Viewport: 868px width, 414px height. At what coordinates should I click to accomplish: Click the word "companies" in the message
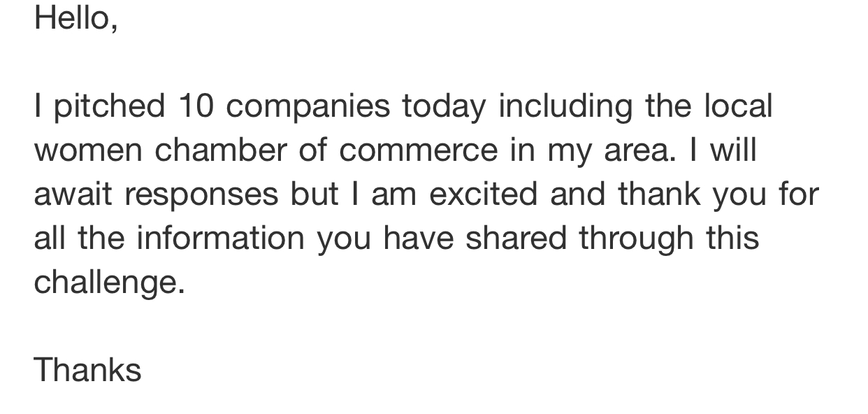tap(308, 106)
